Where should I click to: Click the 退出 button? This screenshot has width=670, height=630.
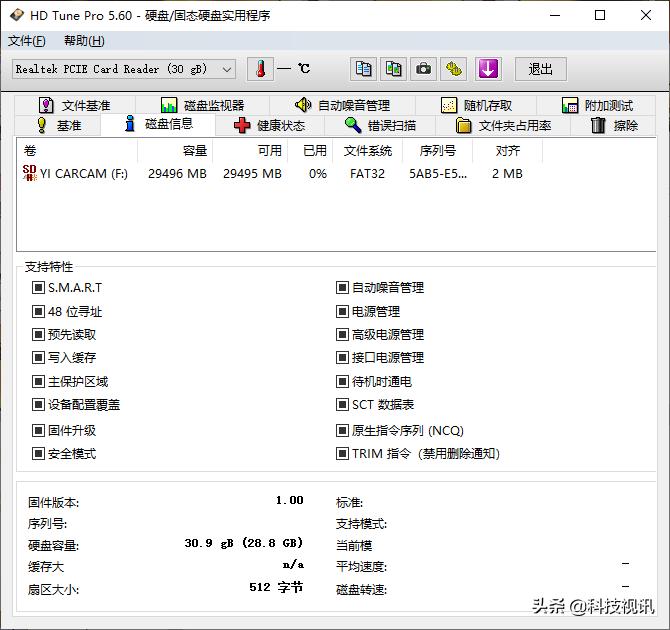click(x=541, y=69)
